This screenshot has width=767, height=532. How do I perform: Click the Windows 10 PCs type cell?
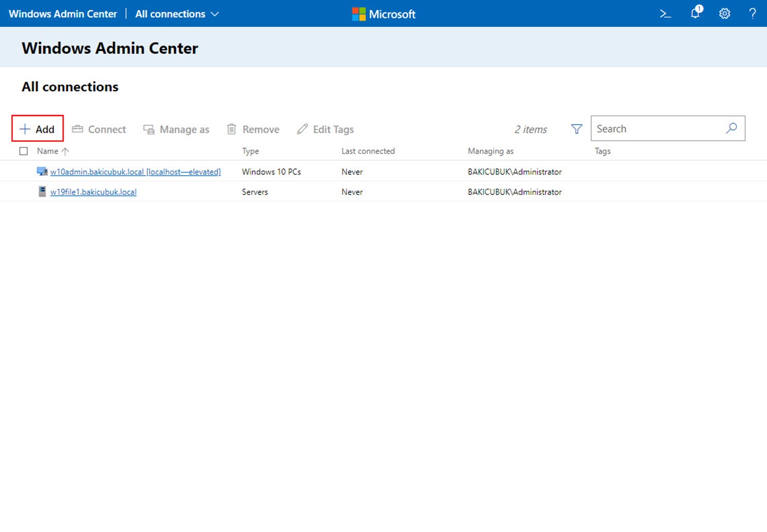click(271, 172)
